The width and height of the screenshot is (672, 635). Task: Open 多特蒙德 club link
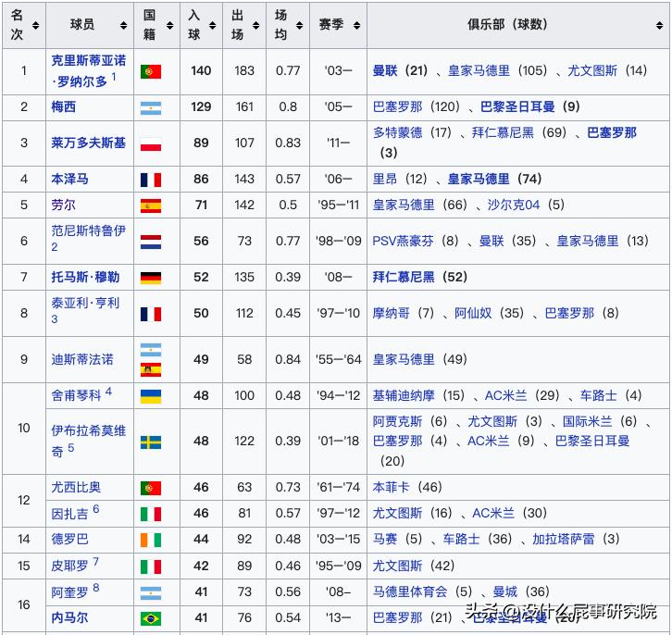397,132
